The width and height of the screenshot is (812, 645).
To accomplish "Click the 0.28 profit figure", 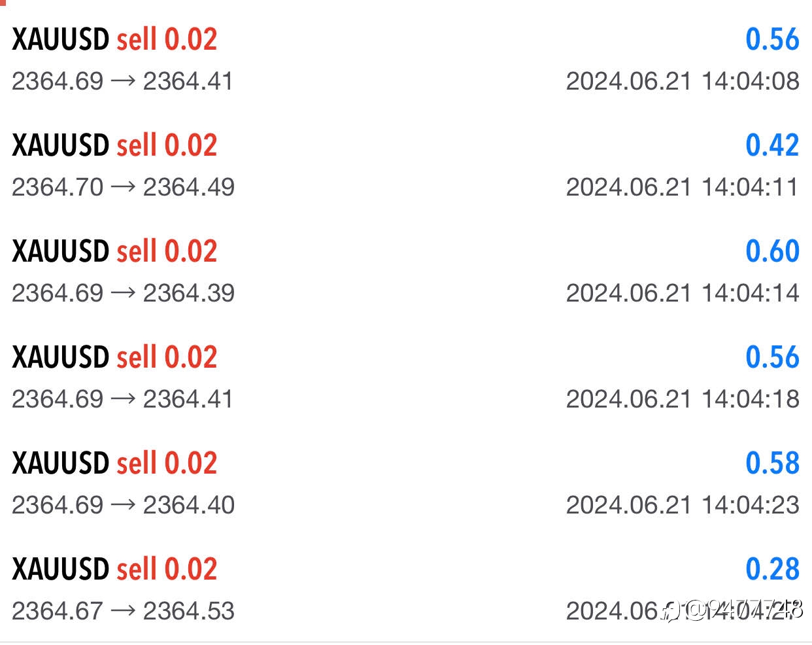I will pyautogui.click(x=772, y=569).
